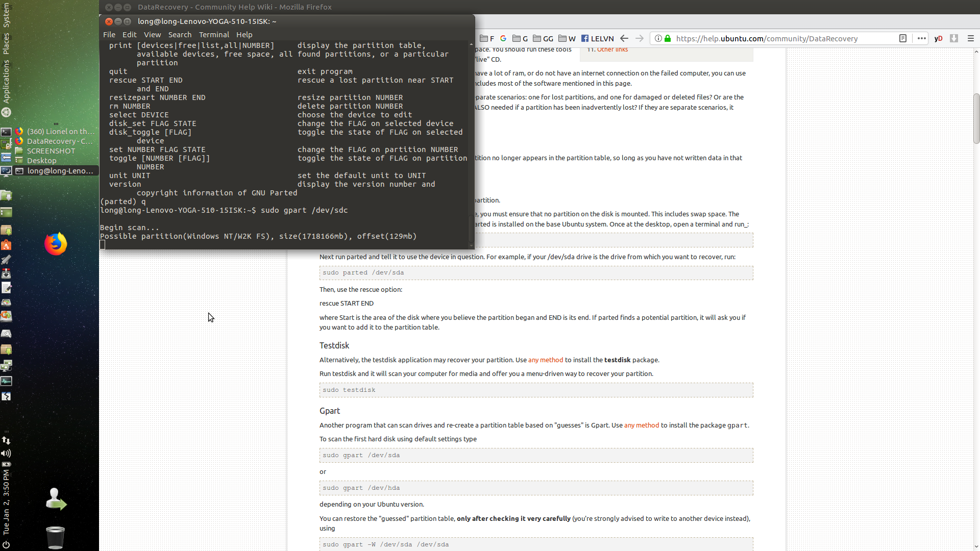
Task: Expand the F bookmark folder
Action: tap(487, 38)
